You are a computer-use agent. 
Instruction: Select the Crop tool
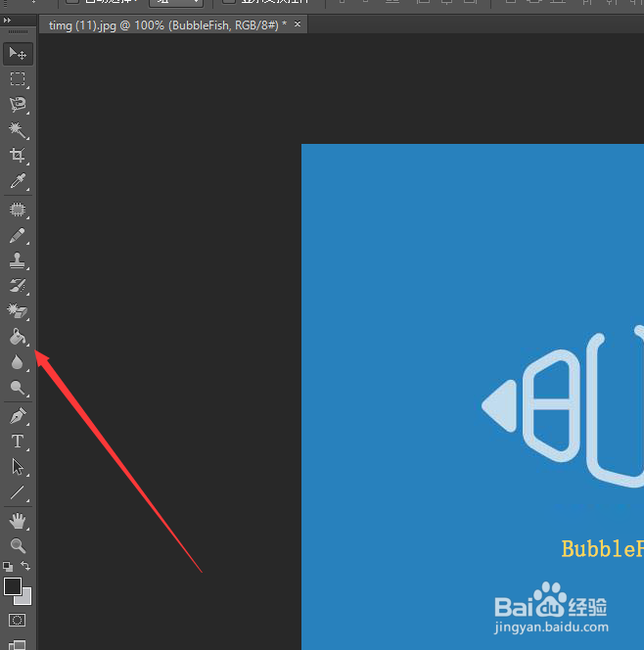click(18, 155)
